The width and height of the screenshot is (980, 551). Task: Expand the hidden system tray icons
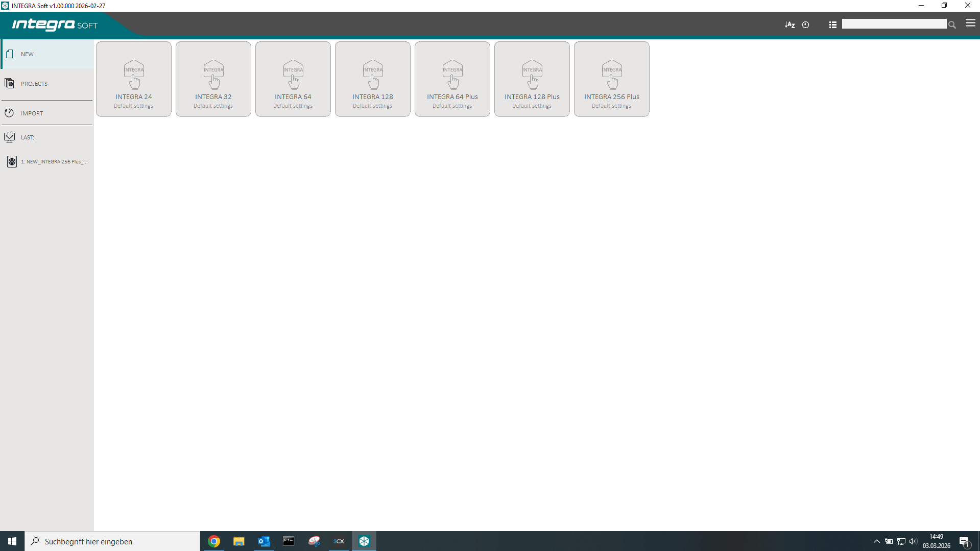click(876, 541)
